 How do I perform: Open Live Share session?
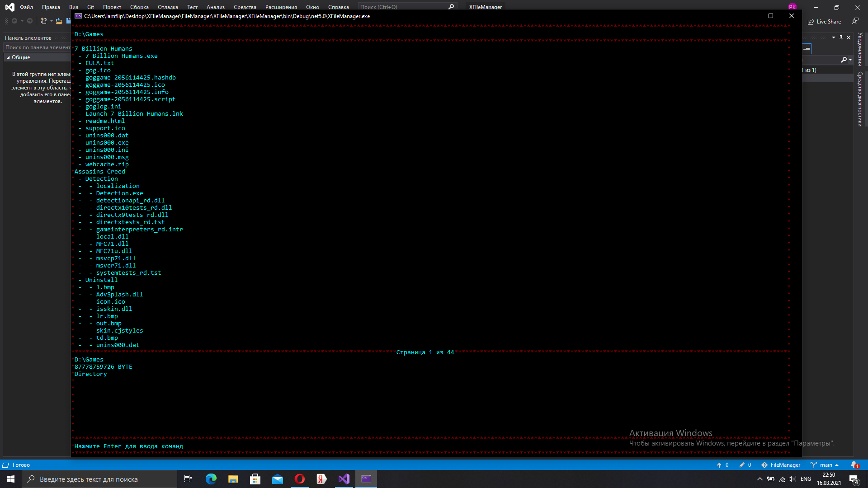pos(824,22)
